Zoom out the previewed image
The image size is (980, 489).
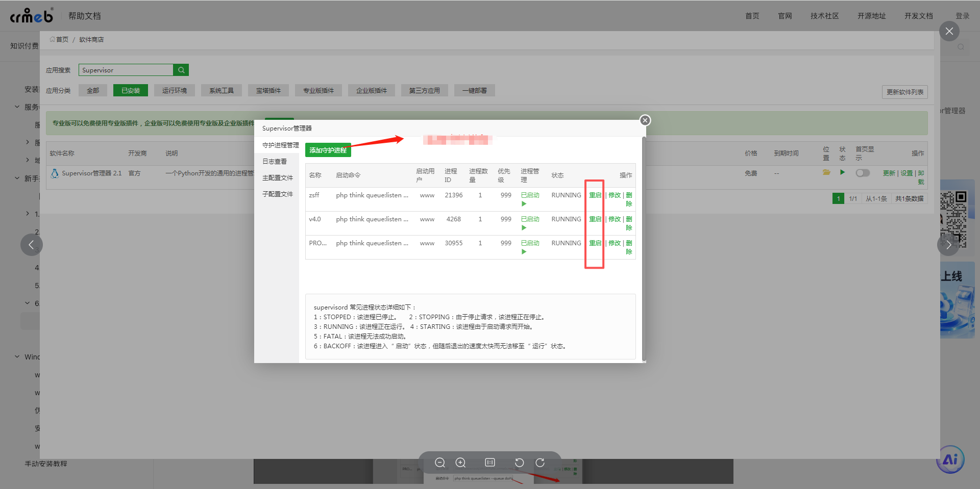(x=440, y=462)
